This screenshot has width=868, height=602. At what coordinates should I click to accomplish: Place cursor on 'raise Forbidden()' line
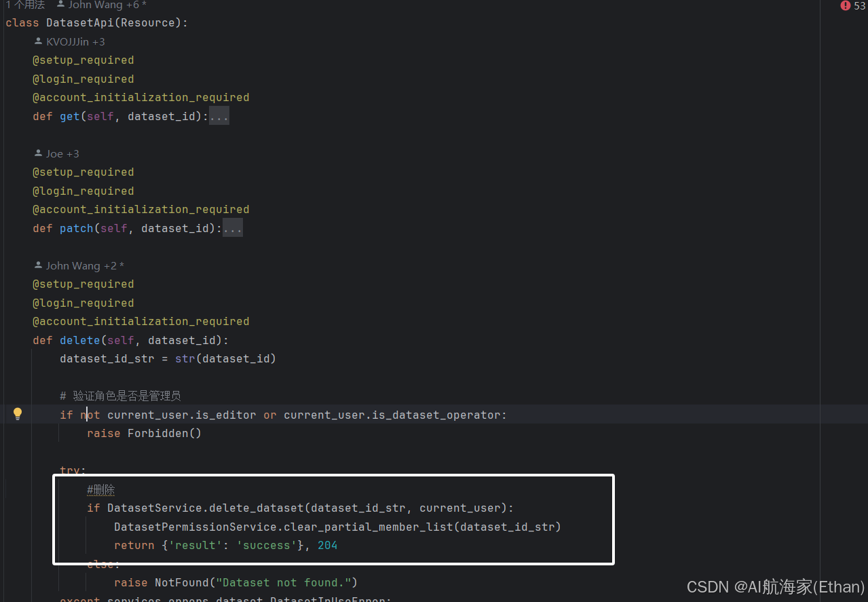point(145,433)
